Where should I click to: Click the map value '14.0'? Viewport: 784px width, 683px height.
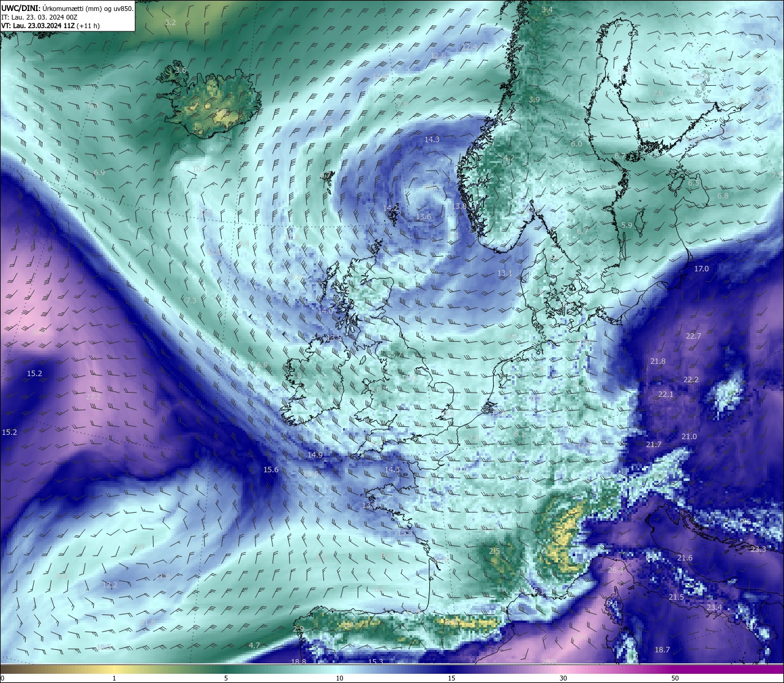tap(325, 311)
